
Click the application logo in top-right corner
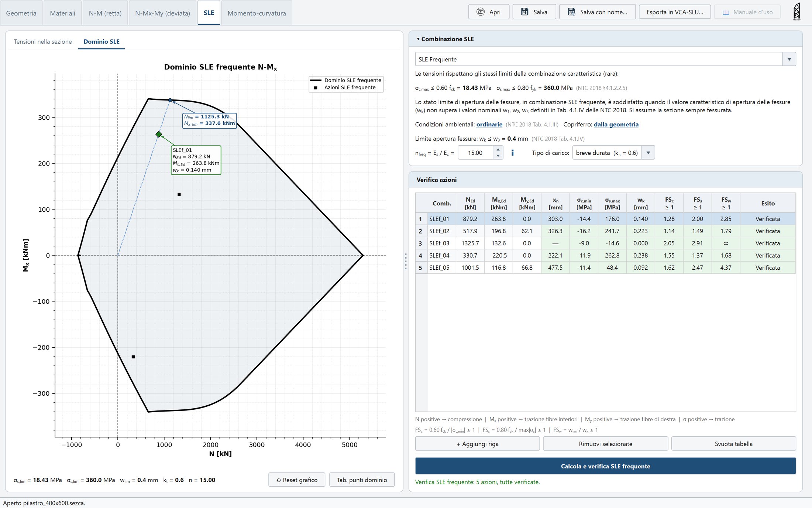click(x=796, y=11)
